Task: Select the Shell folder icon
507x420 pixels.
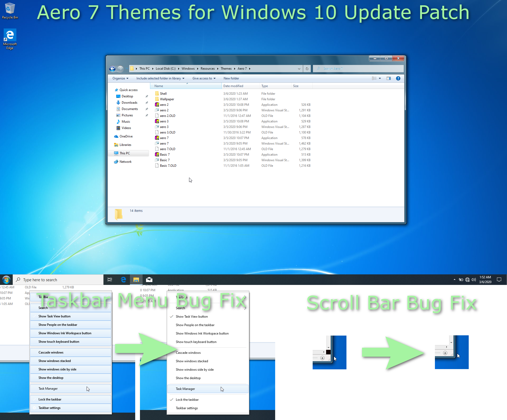Action: [x=157, y=93]
